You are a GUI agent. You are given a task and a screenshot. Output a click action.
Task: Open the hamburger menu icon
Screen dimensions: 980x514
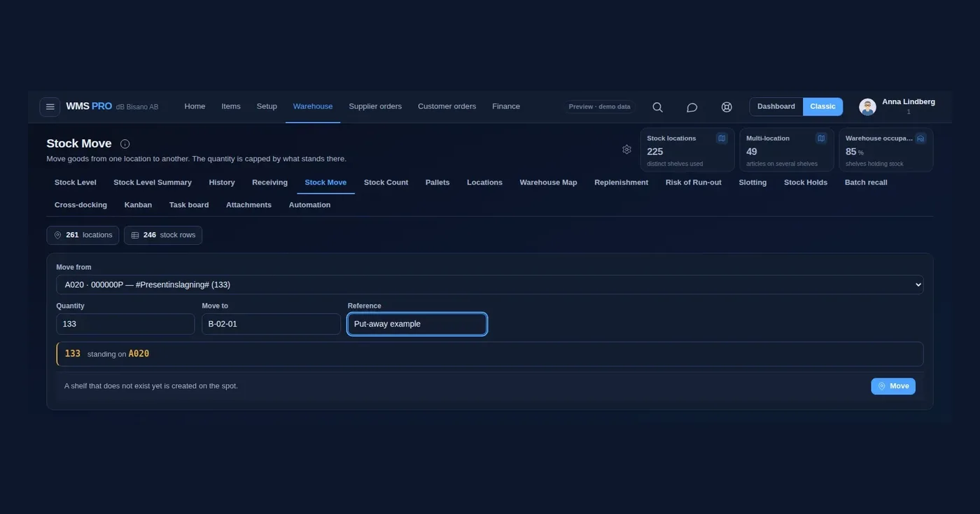point(50,106)
